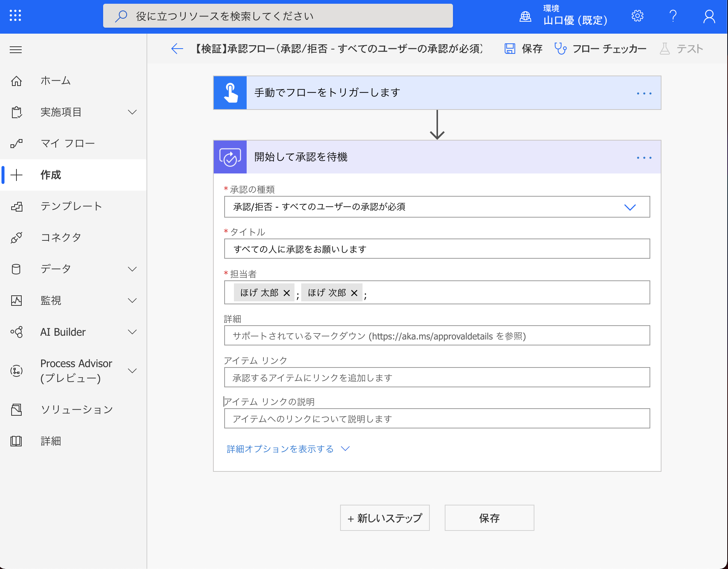This screenshot has height=569, width=728.
Task: Click the back arrow beside the flow title
Action: pyautogui.click(x=176, y=49)
